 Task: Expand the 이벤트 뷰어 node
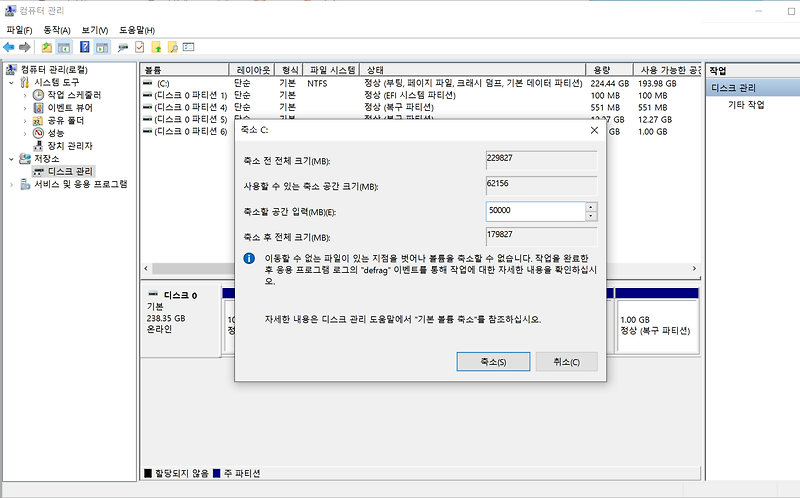click(24, 108)
